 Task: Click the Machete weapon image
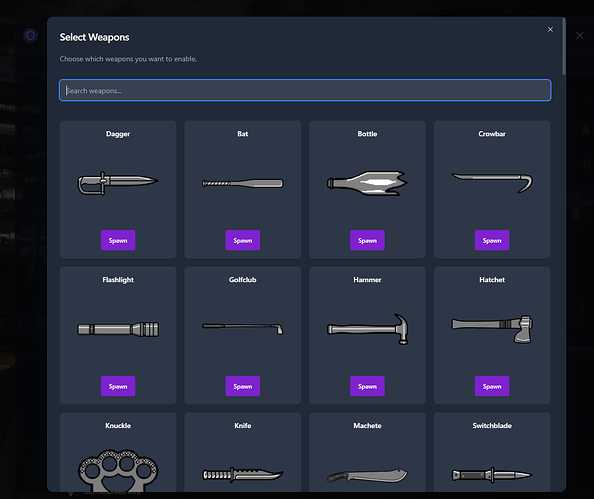[x=367, y=475]
